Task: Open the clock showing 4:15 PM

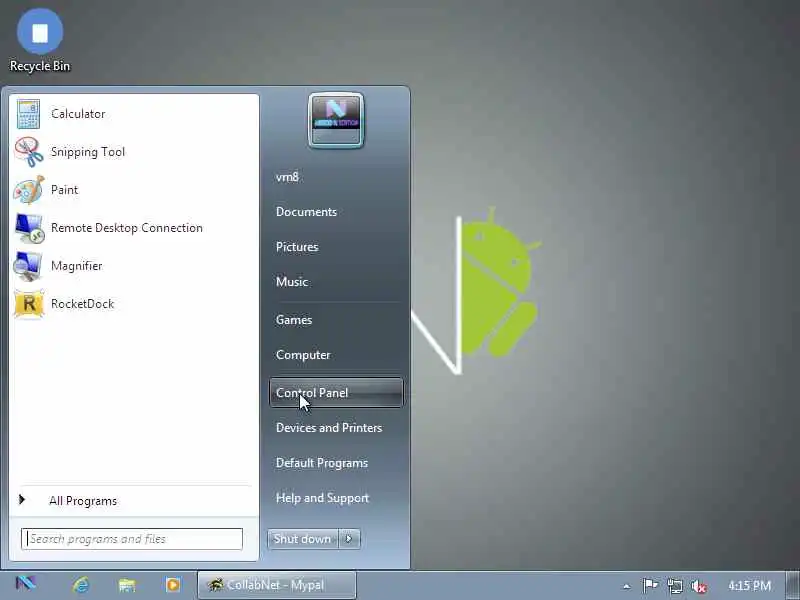Action: coord(749,585)
